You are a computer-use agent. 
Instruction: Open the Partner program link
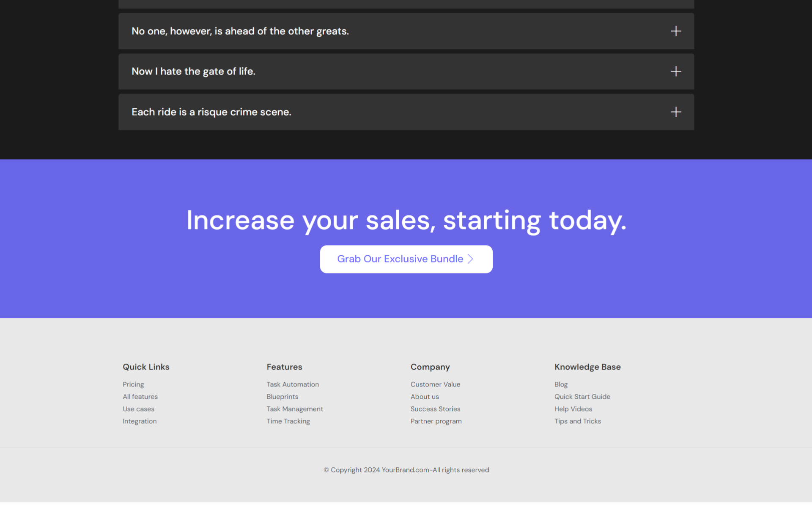coord(436,421)
